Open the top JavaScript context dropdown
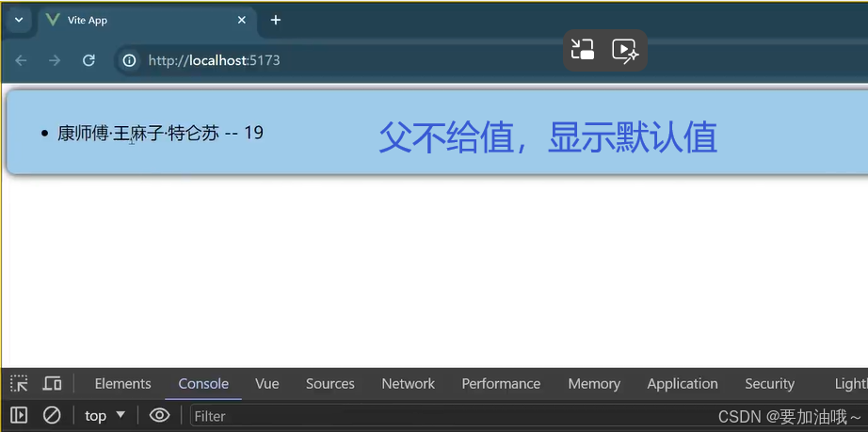Screen dimensions: 868x432 [105, 415]
